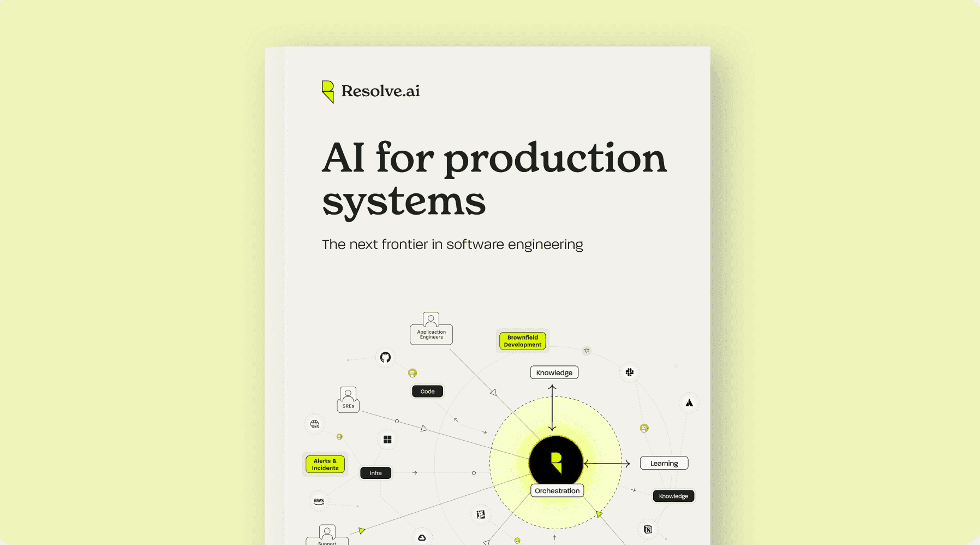
Task: Click the Code pill button
Action: [427, 391]
